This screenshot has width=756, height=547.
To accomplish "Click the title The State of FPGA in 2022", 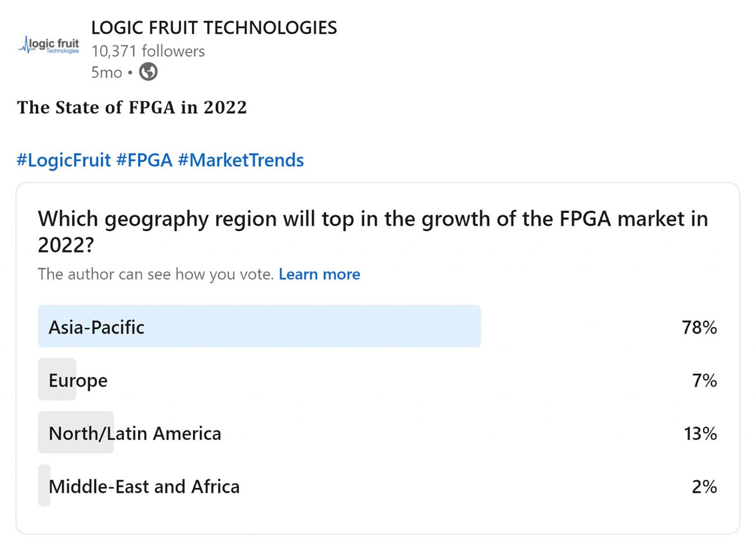I will [132, 107].
